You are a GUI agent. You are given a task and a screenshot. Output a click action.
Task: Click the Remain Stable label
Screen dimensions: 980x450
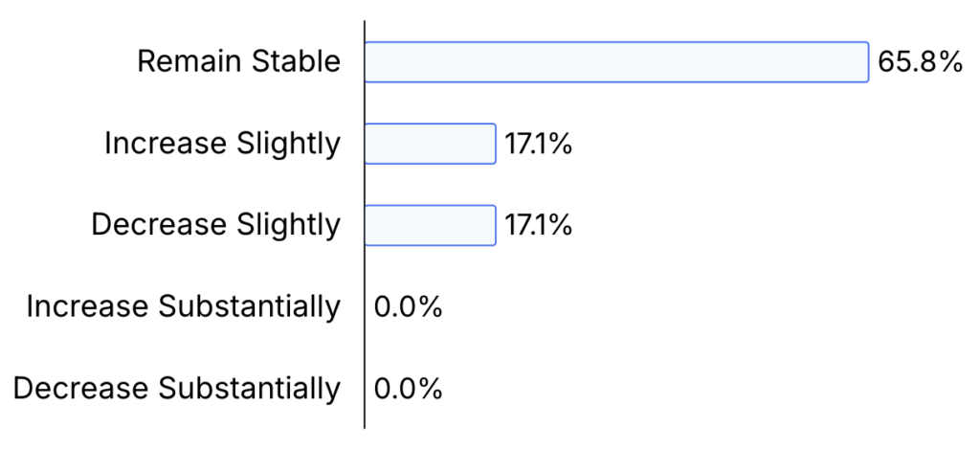pos(238,62)
